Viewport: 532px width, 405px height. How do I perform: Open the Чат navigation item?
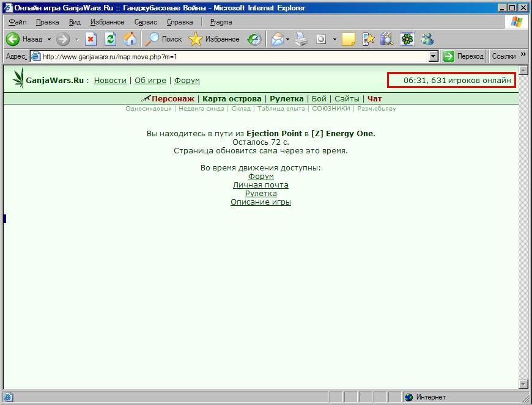375,98
